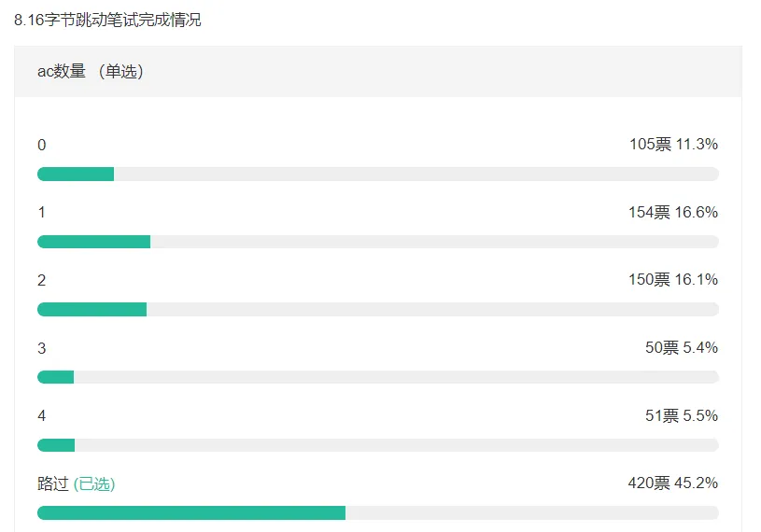Click the 50票 5.4% vote count

pos(682,347)
